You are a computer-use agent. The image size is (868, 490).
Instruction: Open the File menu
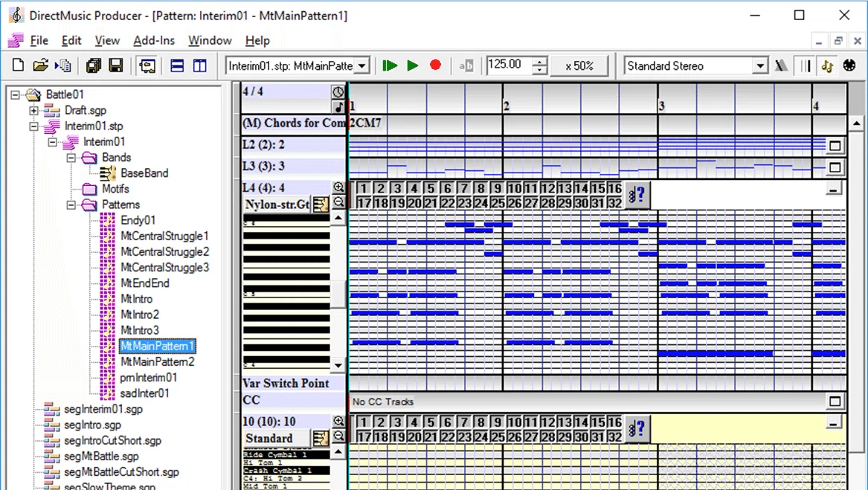point(39,40)
